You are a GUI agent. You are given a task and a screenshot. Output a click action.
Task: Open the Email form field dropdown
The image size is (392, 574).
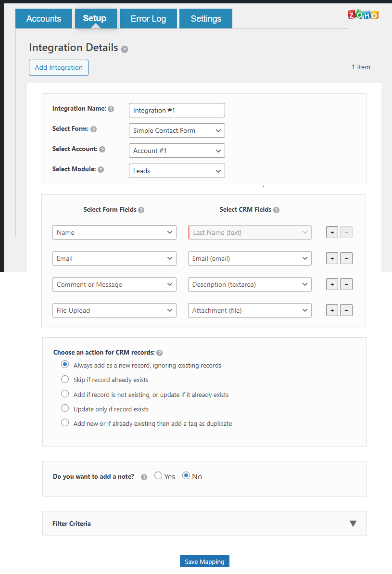pyautogui.click(x=114, y=258)
